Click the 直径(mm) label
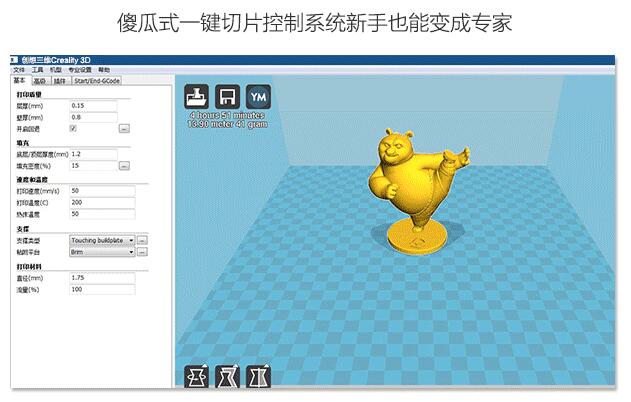The width and height of the screenshot is (631, 402). coord(30,278)
